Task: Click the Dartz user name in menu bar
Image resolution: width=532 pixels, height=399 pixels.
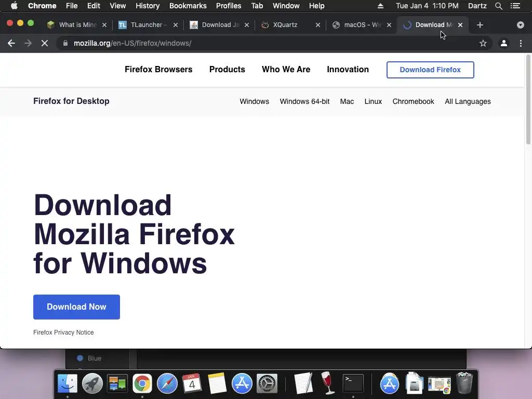Action: (x=477, y=6)
